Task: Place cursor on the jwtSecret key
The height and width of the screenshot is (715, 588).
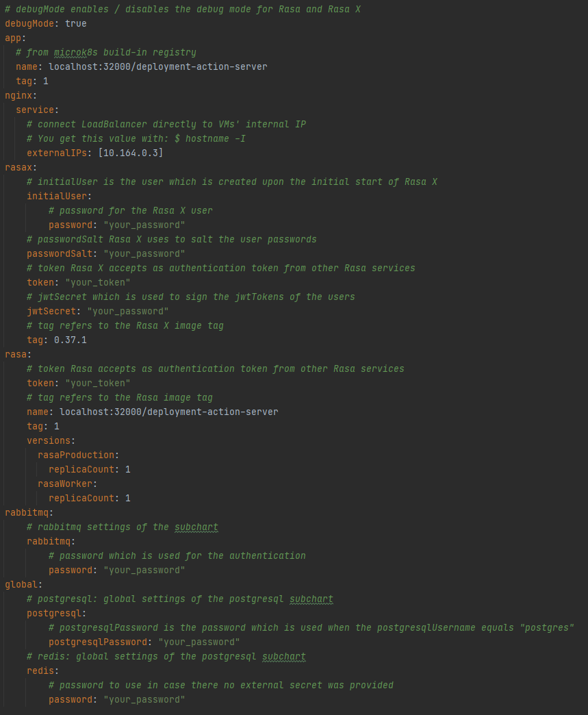Action: pyautogui.click(x=51, y=311)
